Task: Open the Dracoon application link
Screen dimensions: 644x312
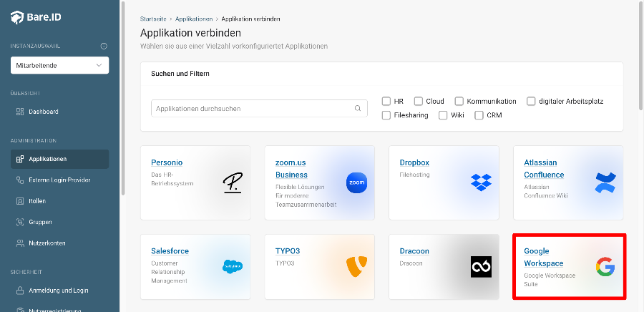Action: click(x=414, y=251)
